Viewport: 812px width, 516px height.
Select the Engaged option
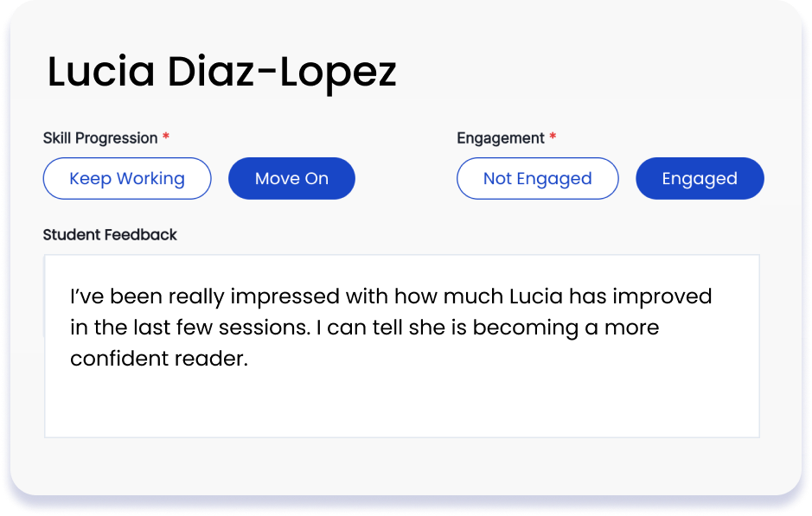pos(700,179)
